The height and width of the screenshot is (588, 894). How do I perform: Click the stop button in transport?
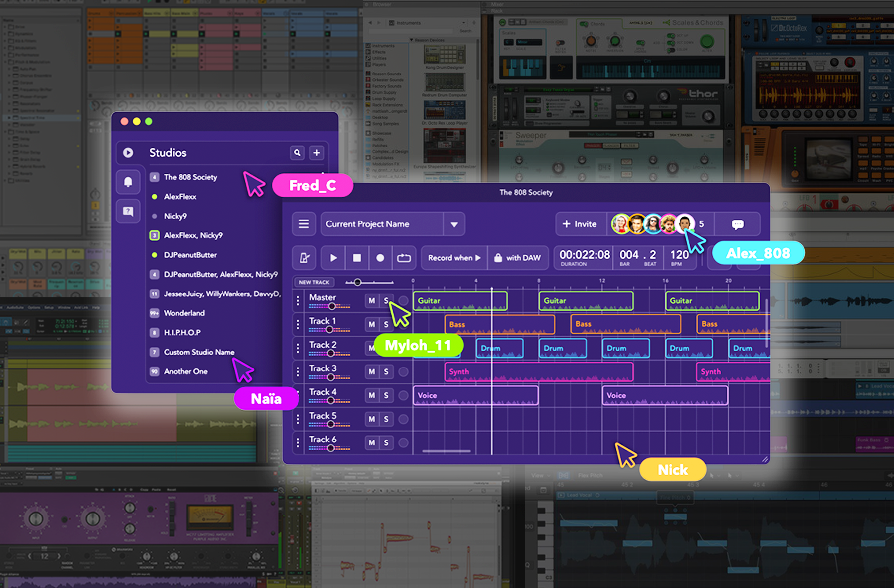pos(357,258)
